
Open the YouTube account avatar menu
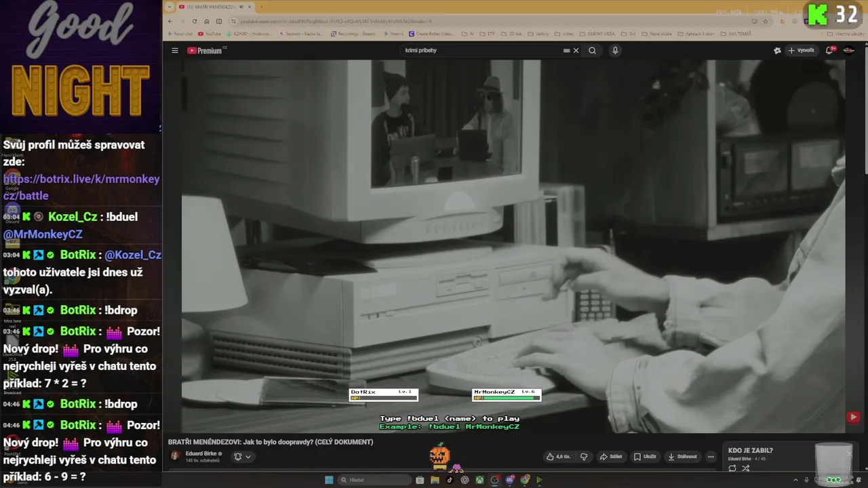pyautogui.click(x=848, y=50)
